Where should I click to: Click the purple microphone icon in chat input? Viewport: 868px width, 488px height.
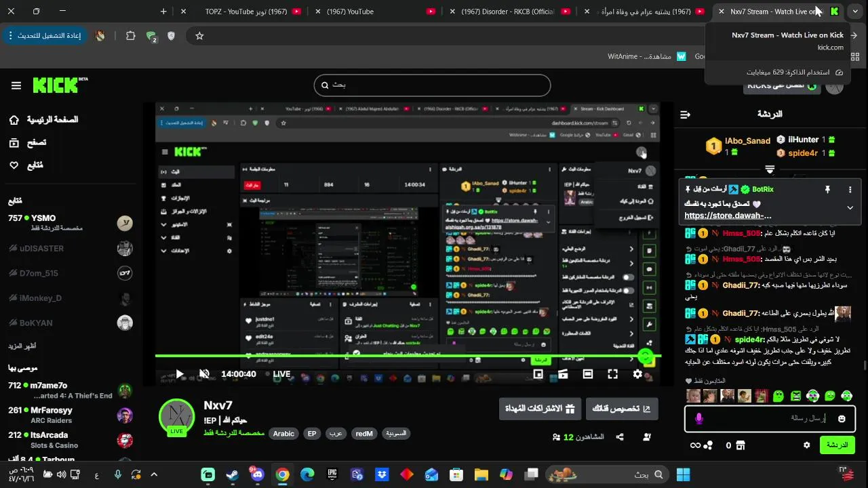click(x=698, y=419)
